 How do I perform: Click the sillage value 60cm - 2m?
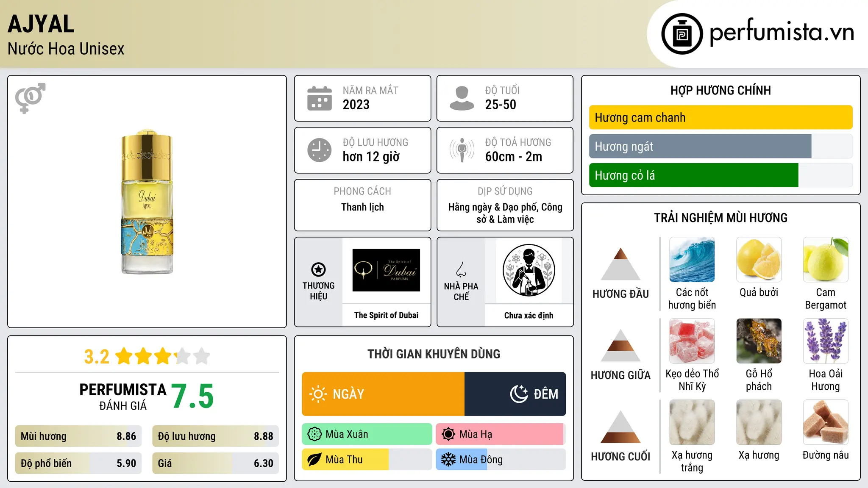coord(514,157)
